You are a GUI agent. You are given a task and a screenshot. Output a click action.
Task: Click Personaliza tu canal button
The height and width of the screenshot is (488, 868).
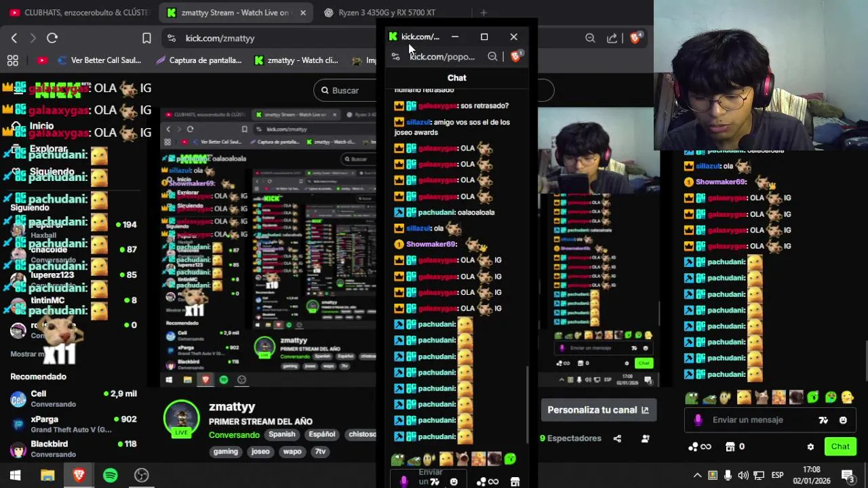point(598,410)
